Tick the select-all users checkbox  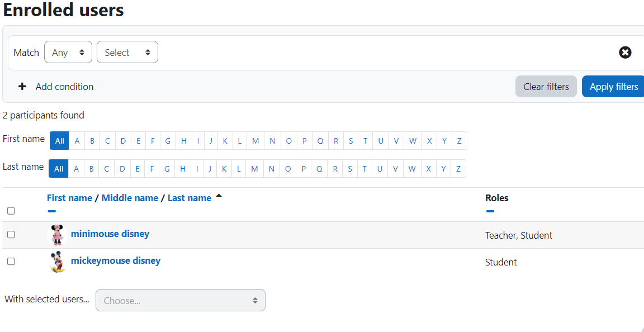click(x=11, y=211)
